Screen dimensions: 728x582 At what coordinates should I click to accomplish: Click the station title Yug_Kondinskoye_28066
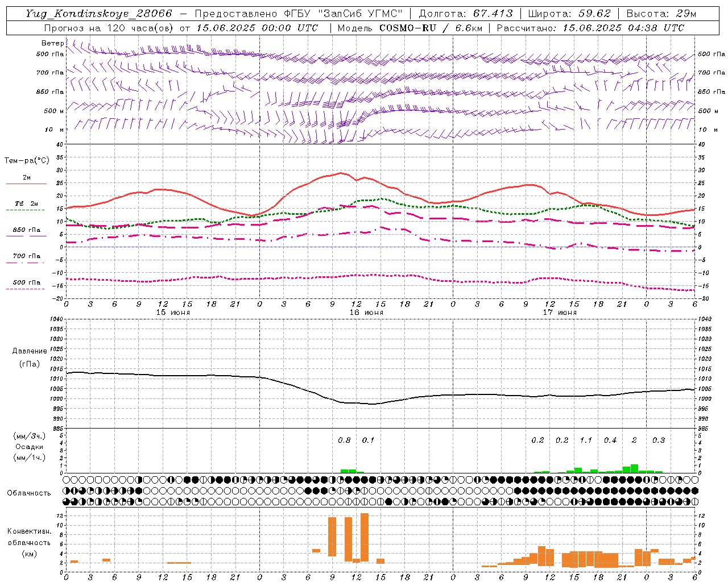pyautogui.click(x=98, y=14)
